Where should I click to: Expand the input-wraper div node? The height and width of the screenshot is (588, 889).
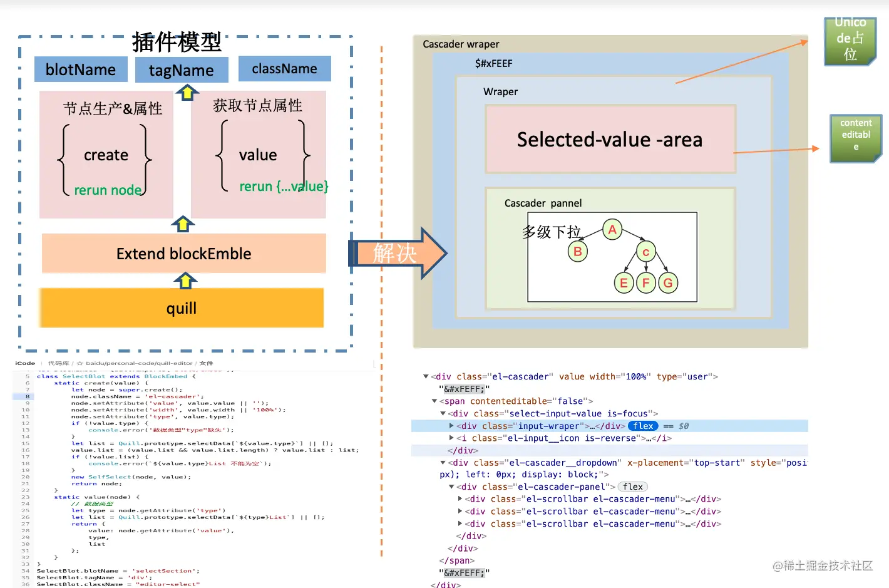point(451,426)
